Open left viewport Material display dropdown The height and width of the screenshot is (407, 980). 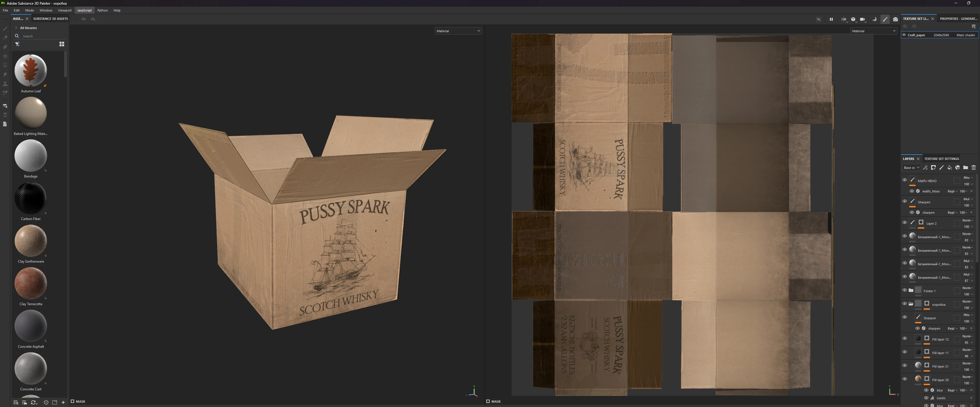point(458,31)
